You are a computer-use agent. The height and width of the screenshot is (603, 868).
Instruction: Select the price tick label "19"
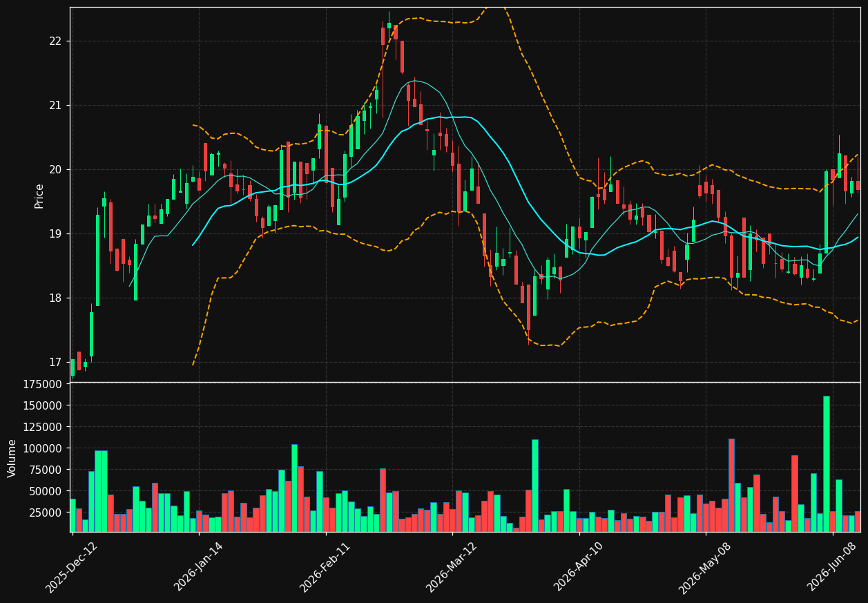tap(55, 234)
